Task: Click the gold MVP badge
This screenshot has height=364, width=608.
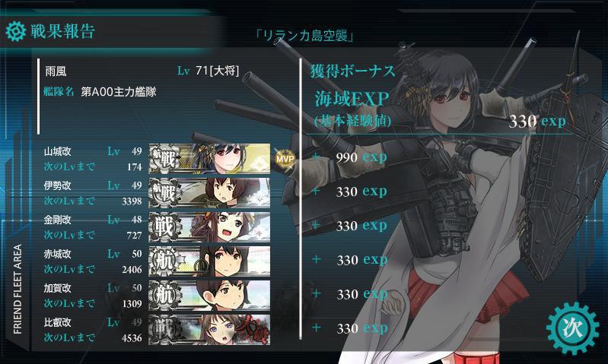Action: (285, 158)
